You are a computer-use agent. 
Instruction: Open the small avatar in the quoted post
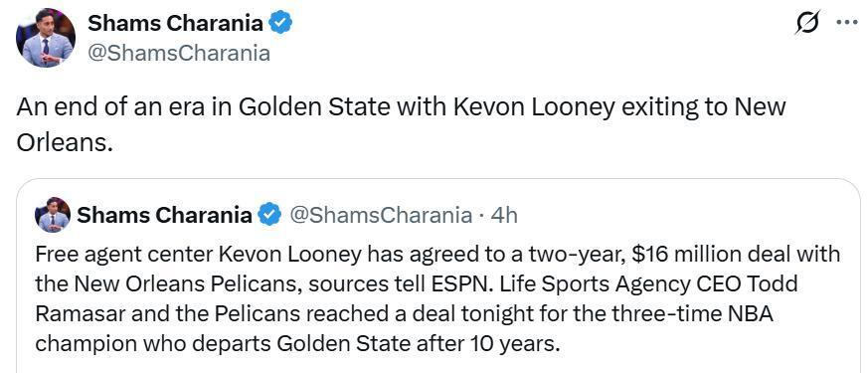pyautogui.click(x=53, y=215)
